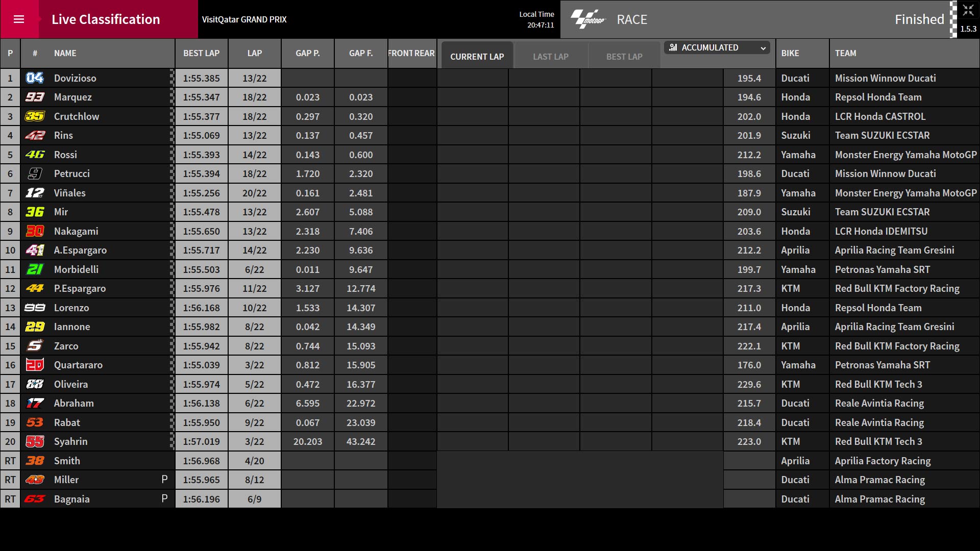The height and width of the screenshot is (551, 980).
Task: Click the LAP column header
Action: pos(255,53)
